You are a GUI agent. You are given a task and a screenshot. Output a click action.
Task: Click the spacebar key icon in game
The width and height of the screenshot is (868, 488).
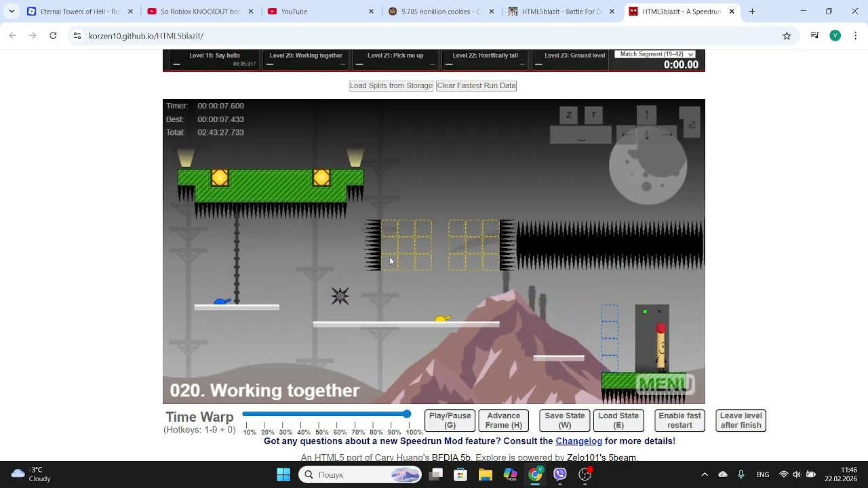(581, 136)
